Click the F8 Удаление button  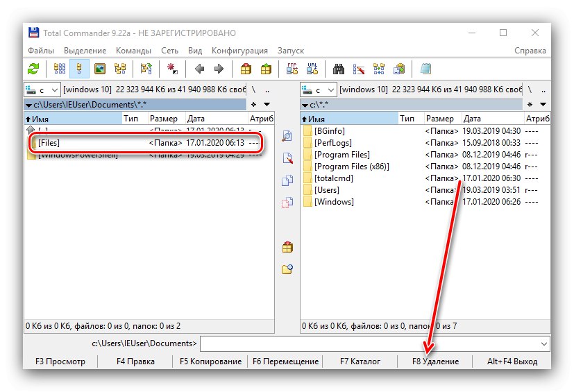pos(435,361)
